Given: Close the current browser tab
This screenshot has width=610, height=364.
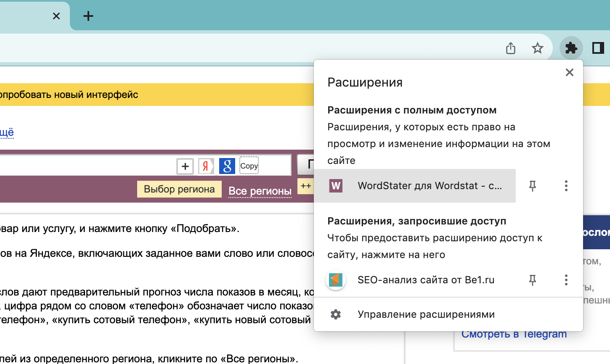Looking at the screenshot, I should click(56, 16).
